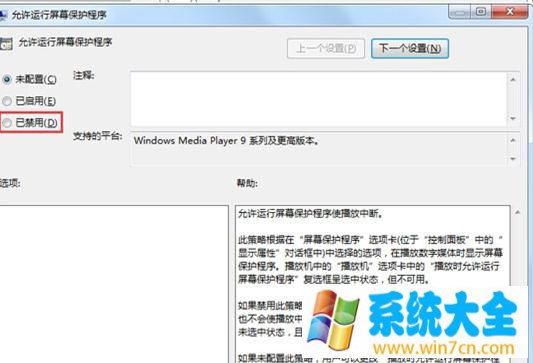
Task: Click the disabled 上一个设置(P) button
Action: tap(326, 48)
